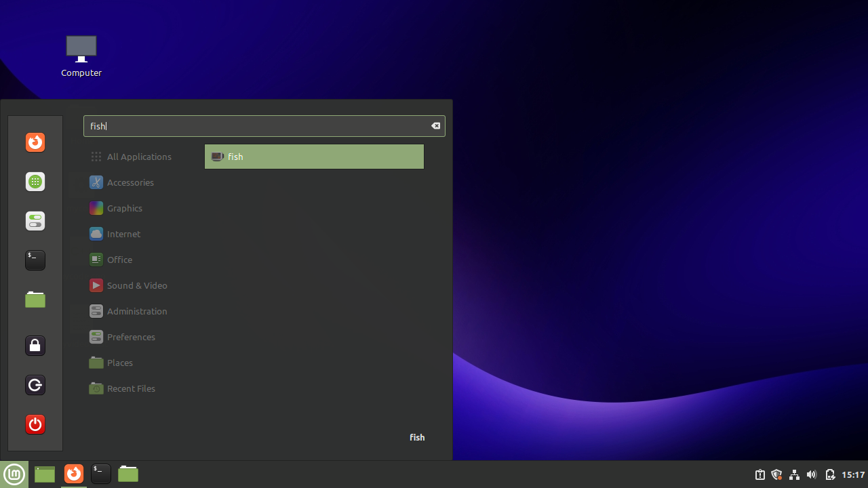Click the red power Quit icon

(x=35, y=424)
